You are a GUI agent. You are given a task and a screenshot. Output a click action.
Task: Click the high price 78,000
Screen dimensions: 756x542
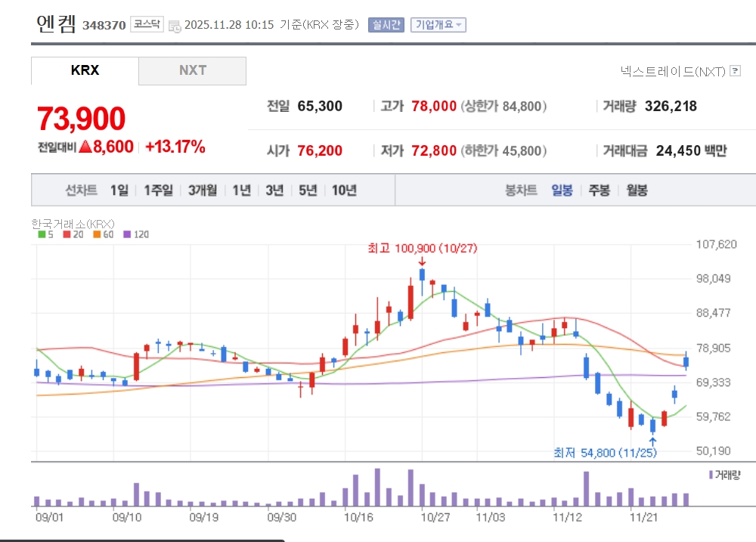434,106
